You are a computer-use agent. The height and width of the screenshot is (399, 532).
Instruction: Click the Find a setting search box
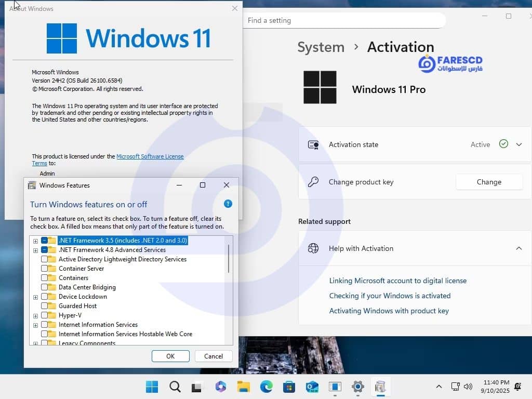pyautogui.click(x=344, y=20)
